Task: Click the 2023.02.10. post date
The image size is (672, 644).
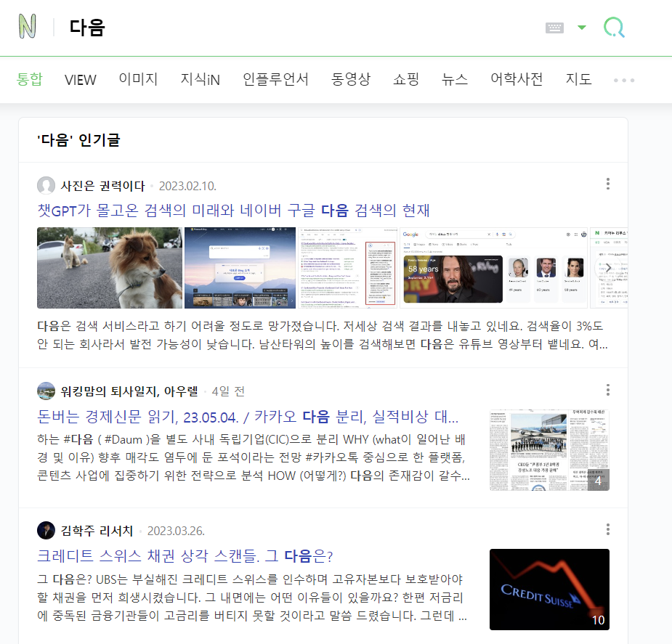Action: (187, 186)
